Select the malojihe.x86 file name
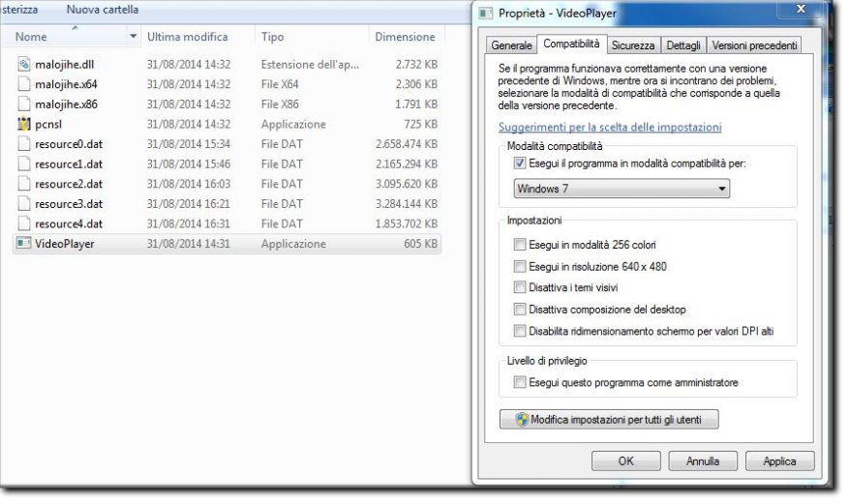 (x=66, y=104)
